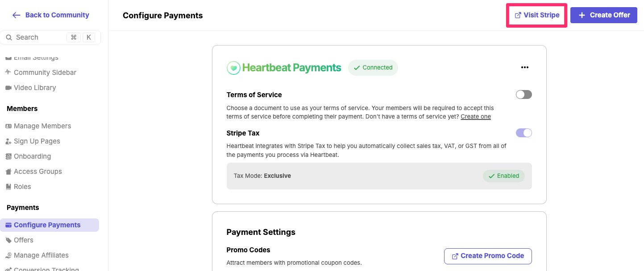Open the Video Library camera icon
644x271 pixels.
(x=8, y=88)
